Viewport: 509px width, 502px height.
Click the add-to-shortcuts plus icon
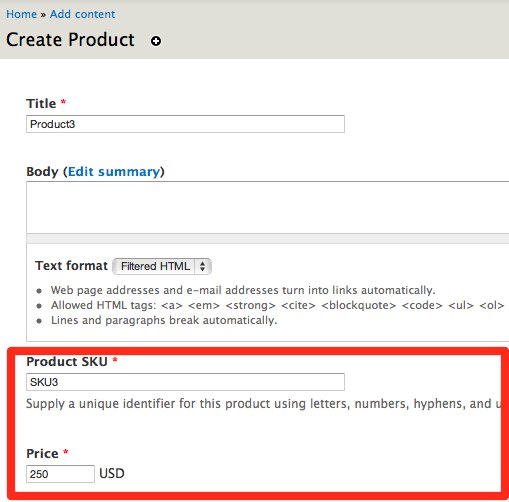point(156,41)
